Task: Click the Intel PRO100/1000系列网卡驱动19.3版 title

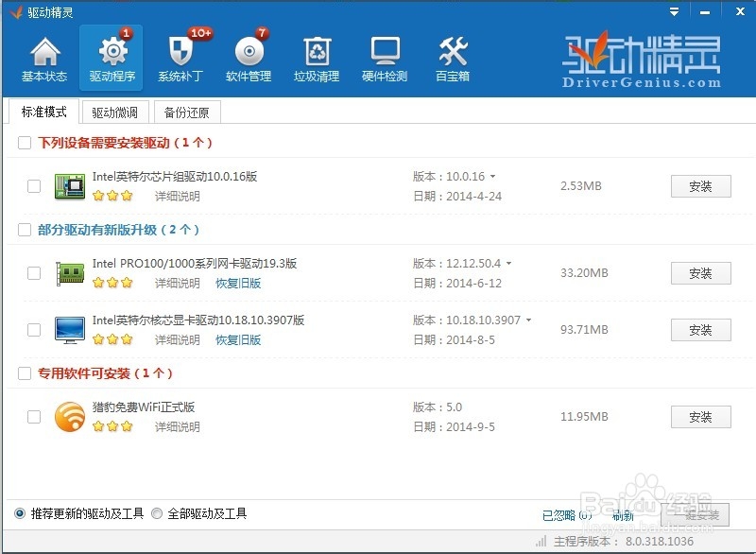Action: tap(195, 263)
